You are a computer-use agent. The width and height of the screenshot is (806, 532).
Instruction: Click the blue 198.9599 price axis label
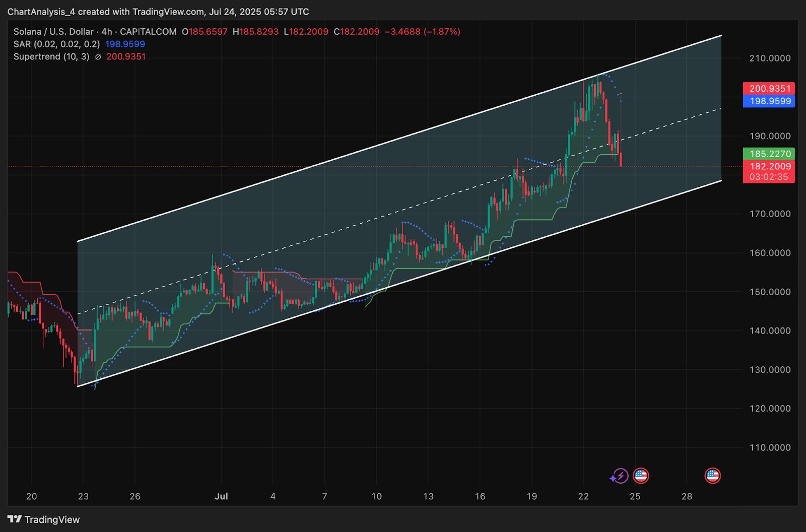tap(769, 101)
